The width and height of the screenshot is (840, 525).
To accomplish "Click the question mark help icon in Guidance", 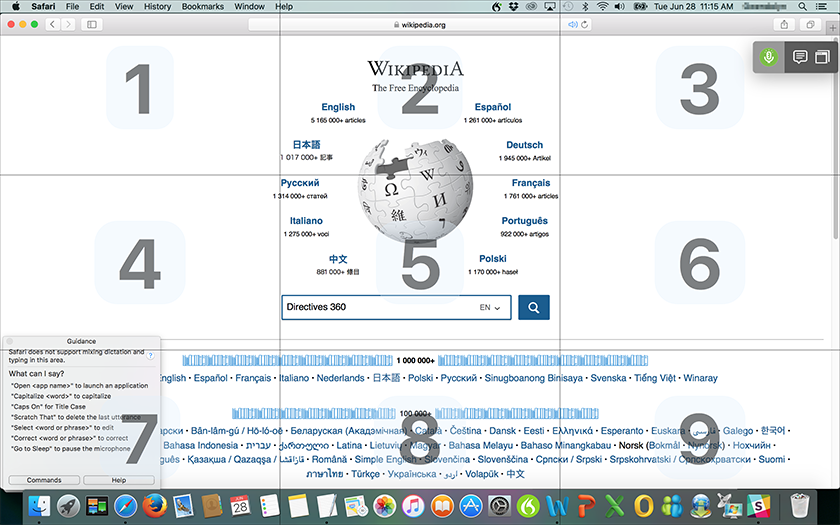I will (151, 355).
